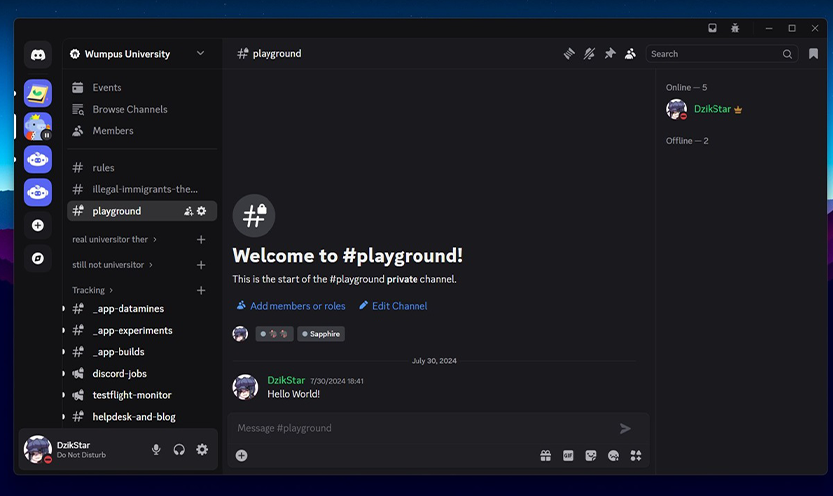
Task: Select the playground channel
Action: tap(142, 211)
